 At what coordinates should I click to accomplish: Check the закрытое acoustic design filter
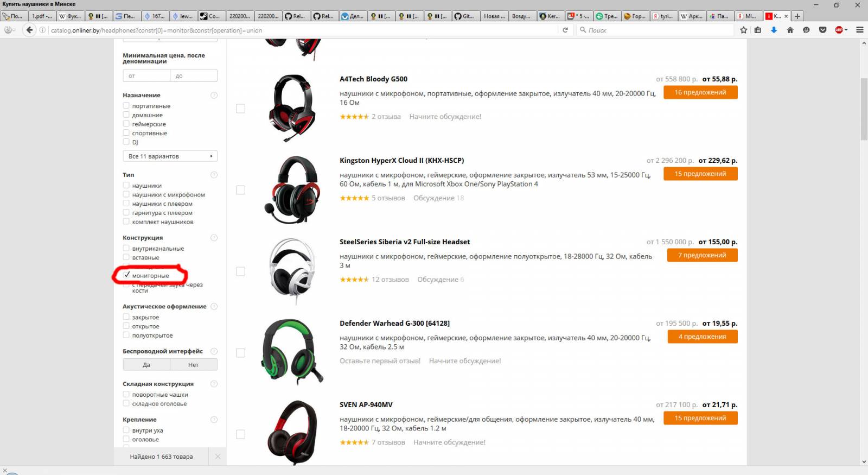pyautogui.click(x=126, y=317)
